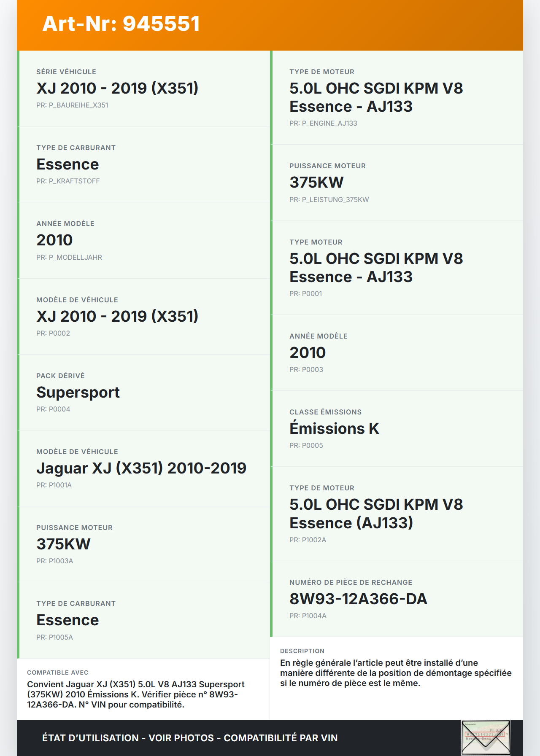Click the PR: P_BAUREIHE_X351 code

click(72, 105)
